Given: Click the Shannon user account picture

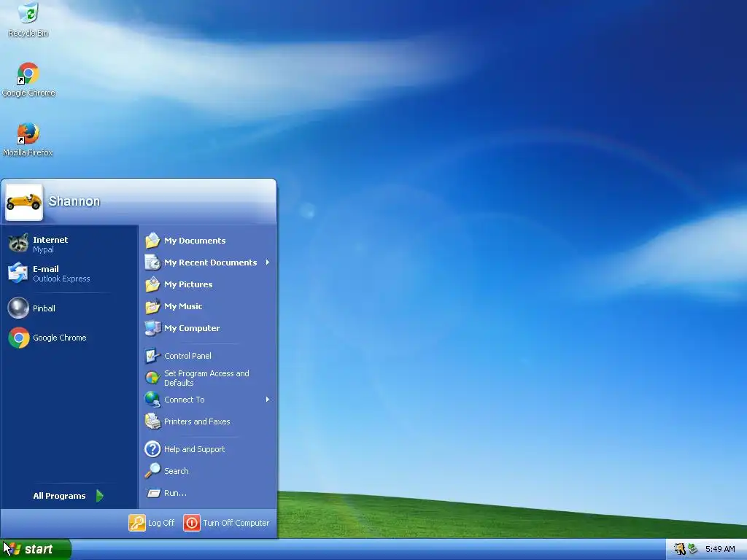Looking at the screenshot, I should 24,202.
